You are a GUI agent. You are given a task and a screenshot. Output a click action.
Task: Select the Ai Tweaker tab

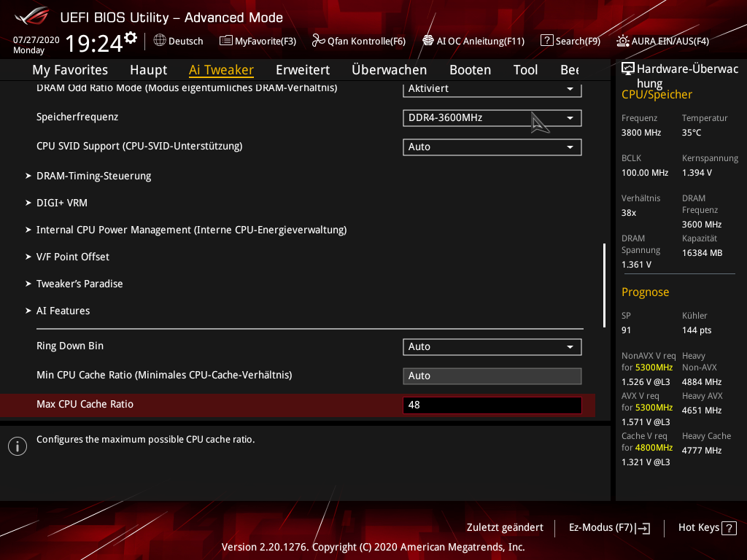[222, 70]
